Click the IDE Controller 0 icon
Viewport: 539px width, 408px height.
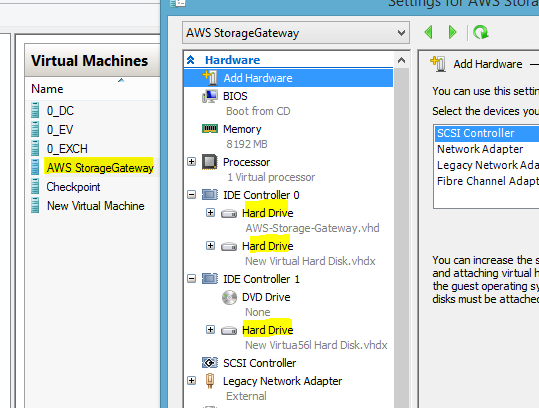point(210,195)
